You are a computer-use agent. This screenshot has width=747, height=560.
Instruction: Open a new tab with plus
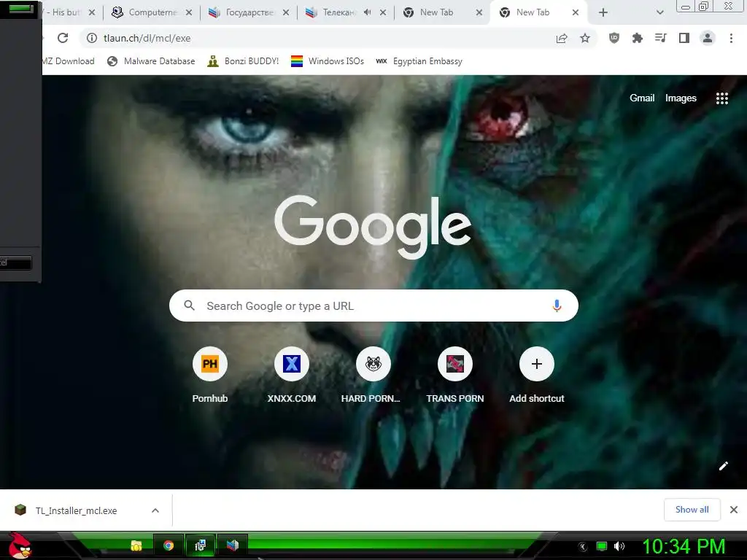[x=603, y=13]
